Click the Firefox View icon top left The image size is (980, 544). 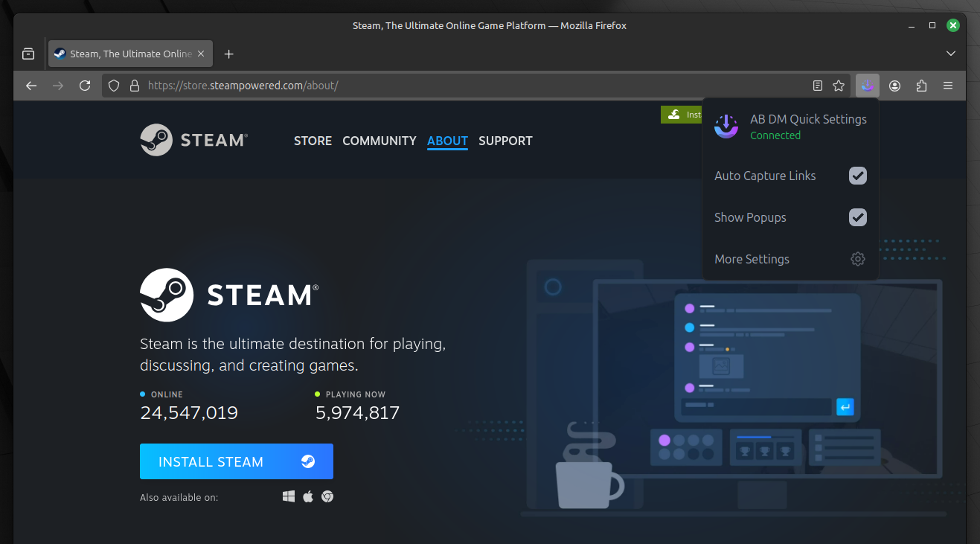click(28, 54)
